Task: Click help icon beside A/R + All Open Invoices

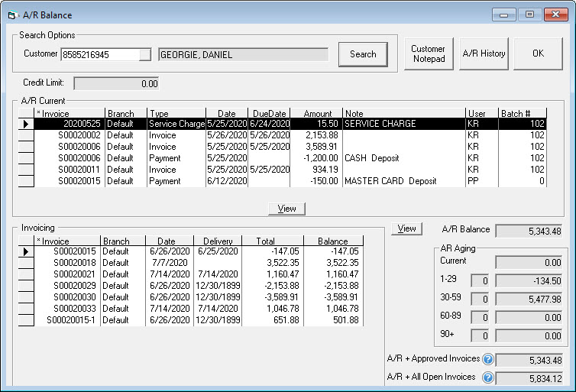Action: coord(488,377)
